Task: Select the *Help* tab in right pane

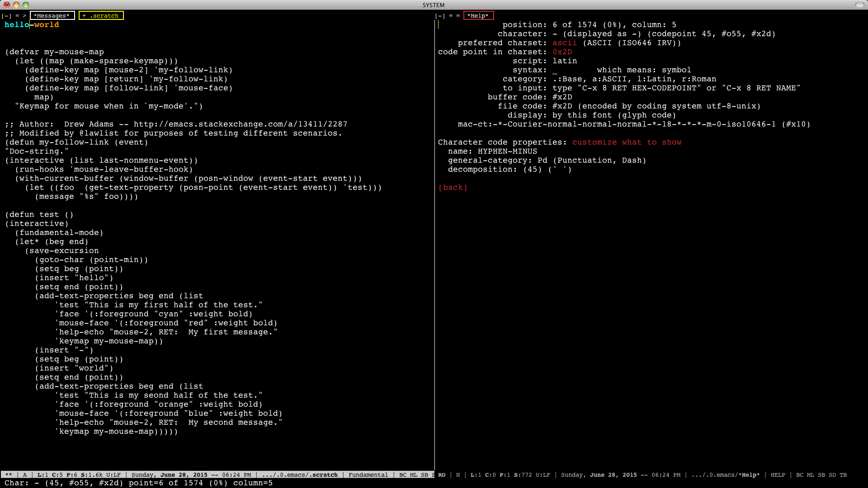Action: point(478,16)
